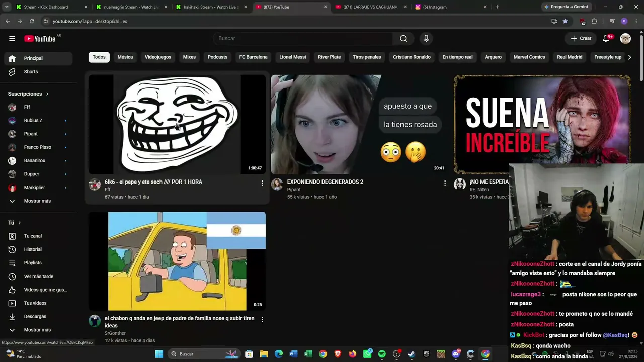Open Historial in the sidebar

(x=38, y=249)
